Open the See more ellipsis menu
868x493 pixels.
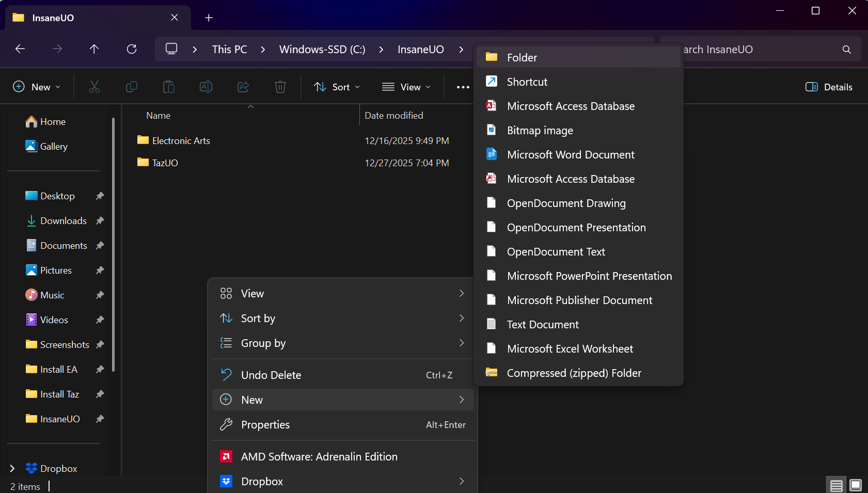463,87
